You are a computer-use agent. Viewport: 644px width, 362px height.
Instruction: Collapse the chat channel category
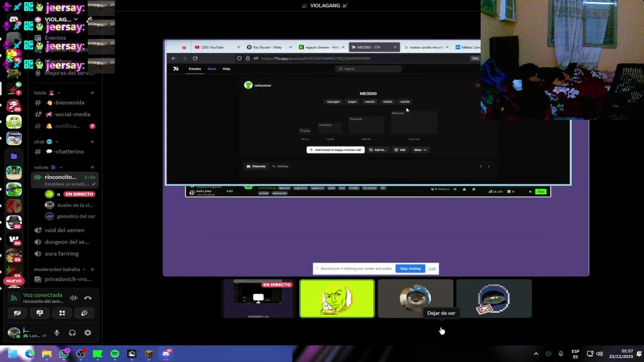click(x=46, y=142)
